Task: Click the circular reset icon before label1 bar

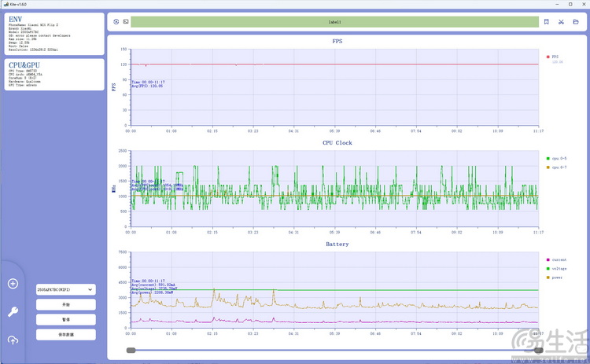Action: 116,22
